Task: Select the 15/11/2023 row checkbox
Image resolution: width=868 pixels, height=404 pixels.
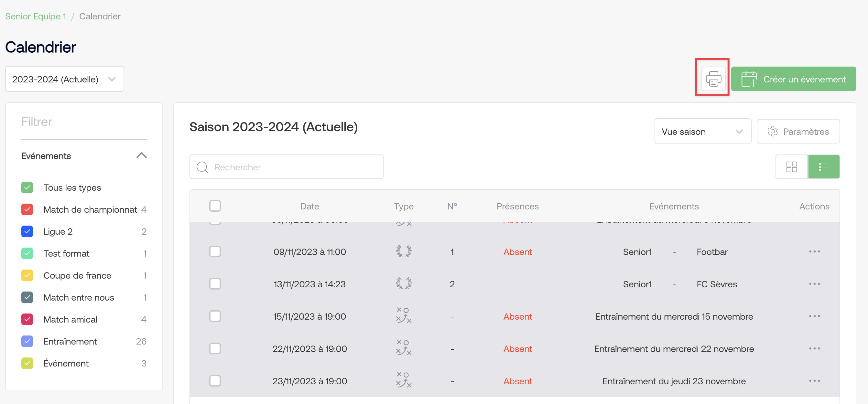Action: click(x=215, y=316)
